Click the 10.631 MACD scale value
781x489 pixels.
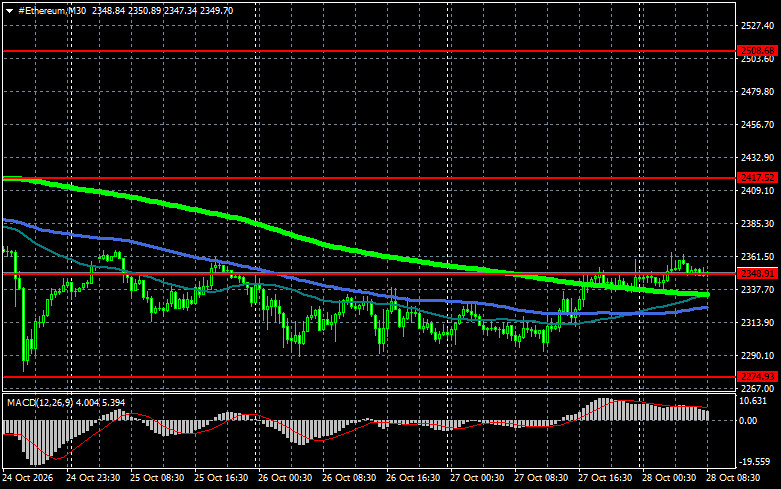coord(752,401)
